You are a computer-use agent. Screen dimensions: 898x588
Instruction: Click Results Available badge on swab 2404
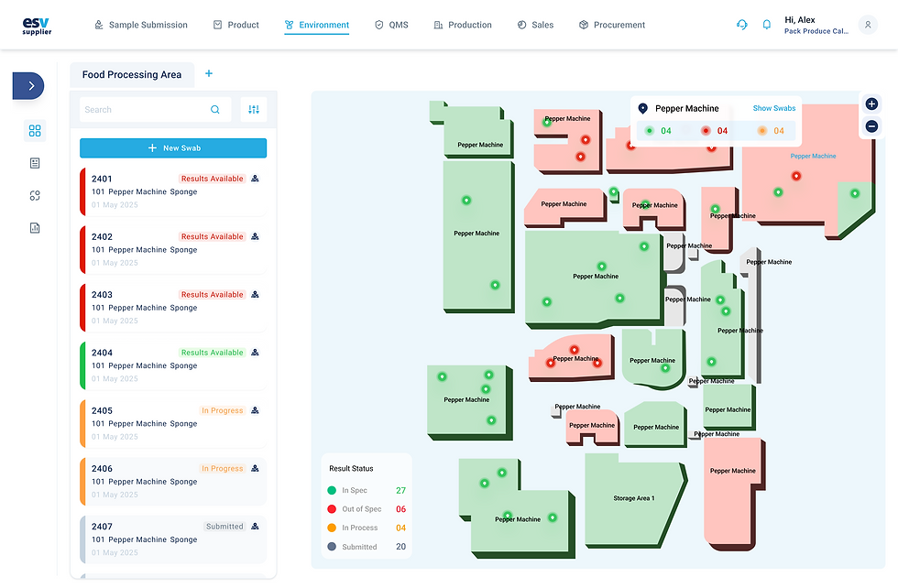212,353
